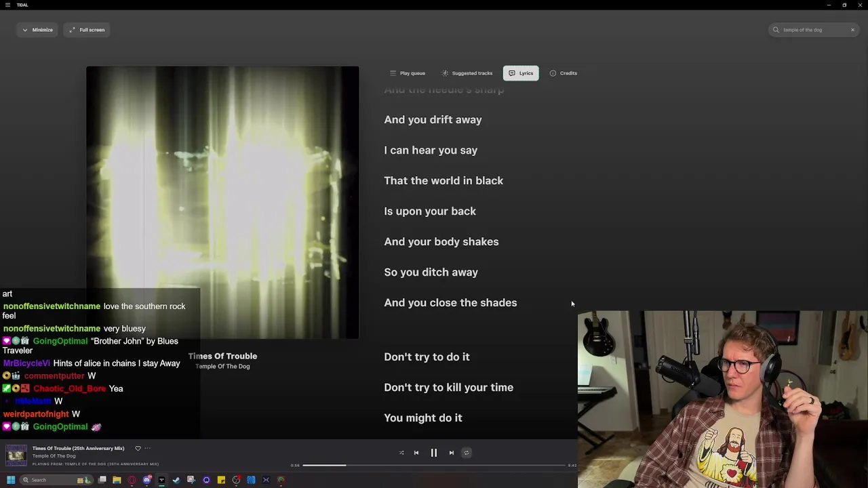Skip to the next track
Screen dimensions: 868x488
452,453
